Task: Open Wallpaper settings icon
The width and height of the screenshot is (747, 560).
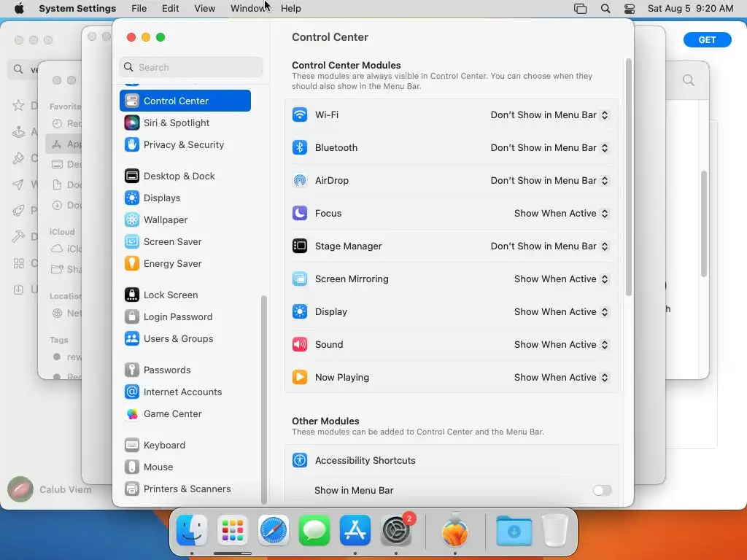Action: click(132, 220)
